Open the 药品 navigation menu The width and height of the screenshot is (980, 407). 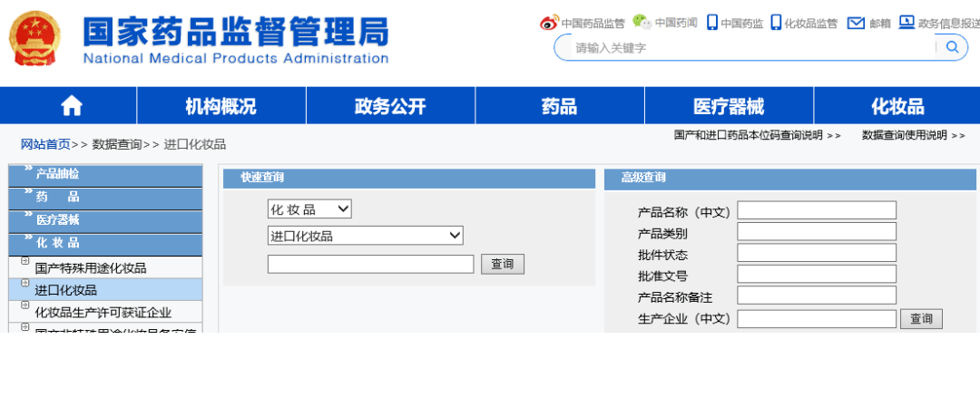[x=560, y=106]
